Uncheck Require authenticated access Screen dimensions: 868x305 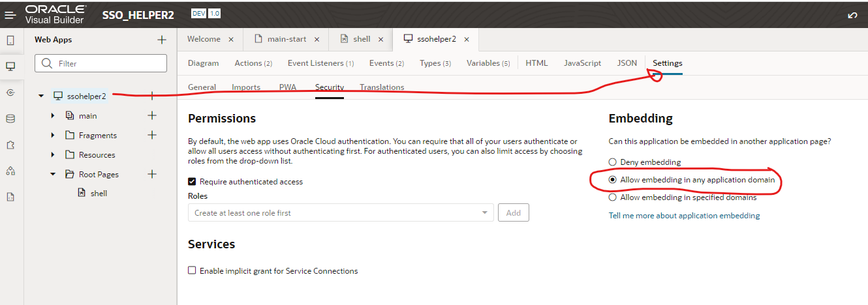click(192, 182)
